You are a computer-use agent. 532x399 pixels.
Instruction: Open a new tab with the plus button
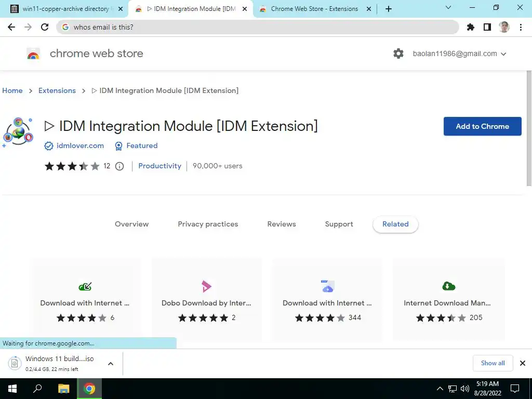(389, 9)
